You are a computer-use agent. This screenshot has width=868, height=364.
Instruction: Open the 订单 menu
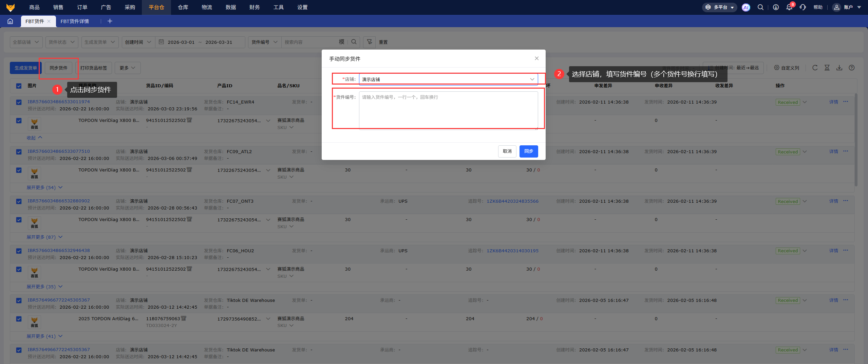82,7
